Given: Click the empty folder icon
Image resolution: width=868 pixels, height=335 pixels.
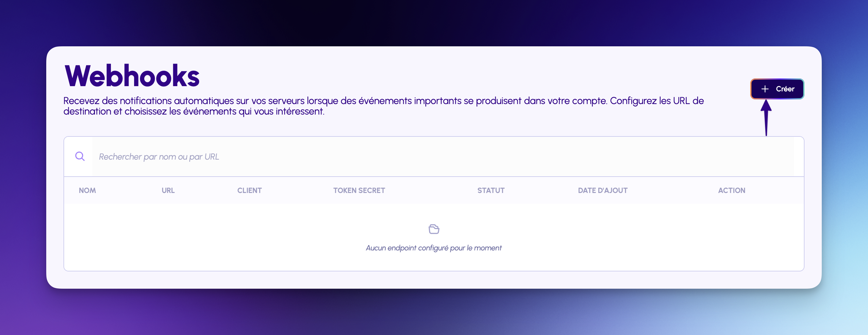Looking at the screenshot, I should pyautogui.click(x=434, y=229).
